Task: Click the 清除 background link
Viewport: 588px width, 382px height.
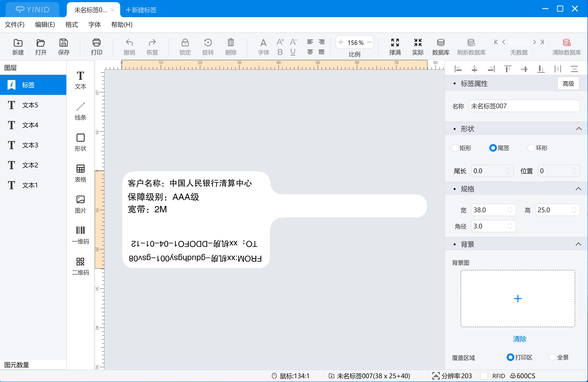Action: click(520, 339)
